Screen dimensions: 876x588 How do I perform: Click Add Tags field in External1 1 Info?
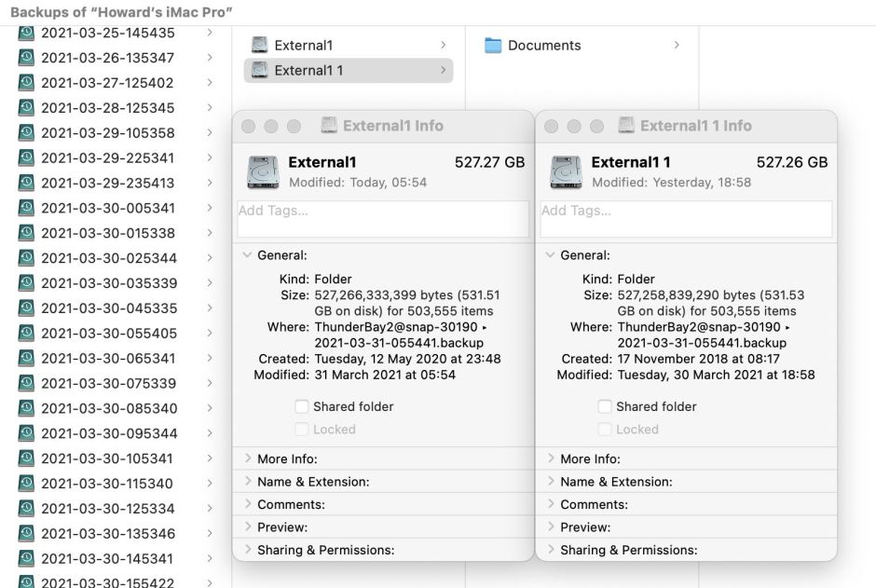pos(686,219)
